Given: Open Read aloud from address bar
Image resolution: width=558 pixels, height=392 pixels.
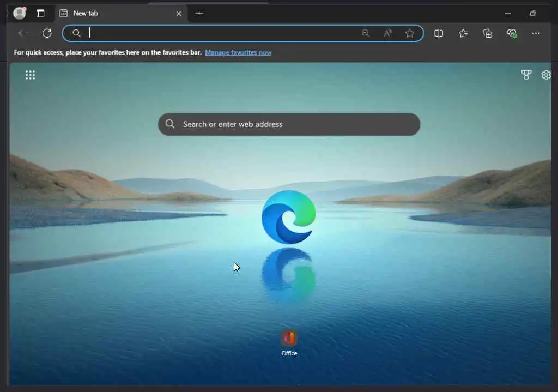Looking at the screenshot, I should click(x=388, y=33).
